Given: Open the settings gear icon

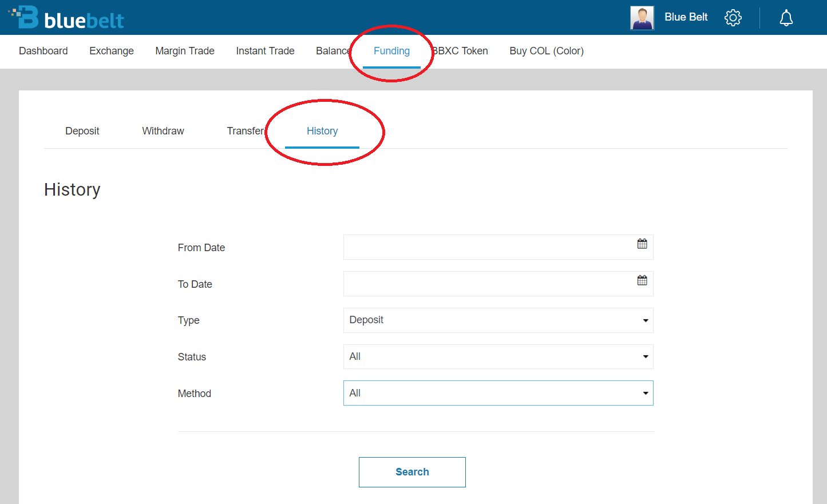Looking at the screenshot, I should click(733, 18).
